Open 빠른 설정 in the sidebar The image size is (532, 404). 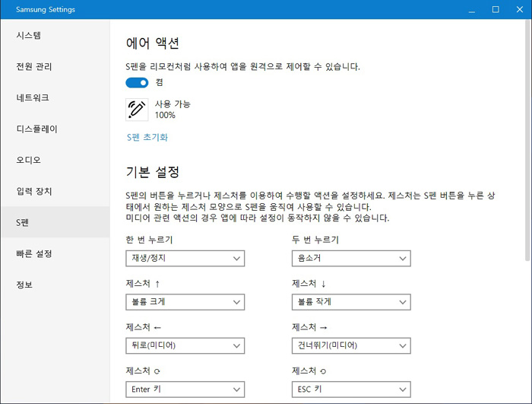point(55,253)
